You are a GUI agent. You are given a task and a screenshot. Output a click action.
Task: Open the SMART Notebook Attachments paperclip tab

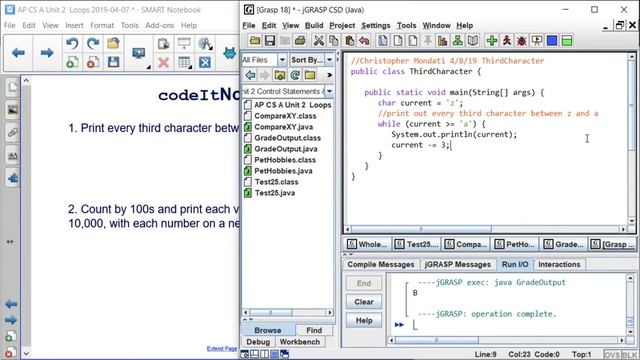pos(13,133)
